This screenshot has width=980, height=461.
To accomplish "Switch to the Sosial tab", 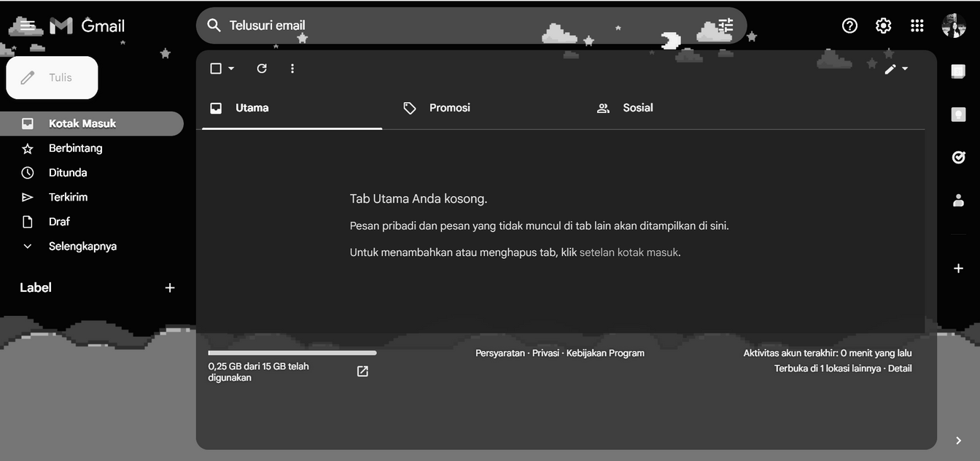I will point(637,108).
